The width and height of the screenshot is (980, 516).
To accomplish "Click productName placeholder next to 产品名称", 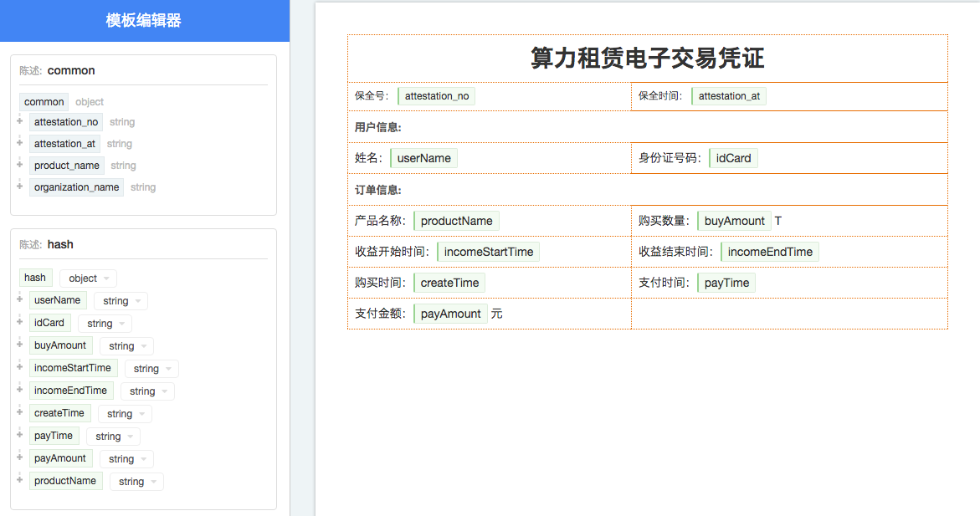I will point(456,221).
